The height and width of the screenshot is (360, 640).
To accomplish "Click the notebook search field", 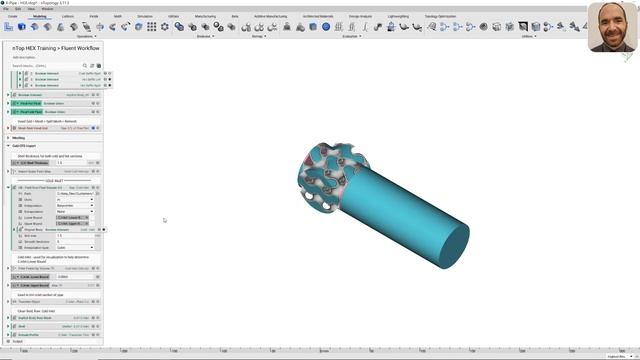I will [46, 66].
